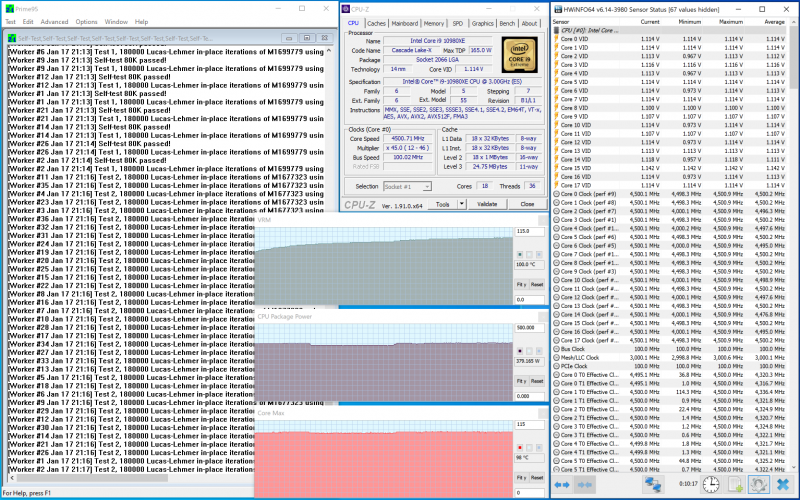This screenshot has height=500, width=800.
Task: Click HWiNFO expand columns blue arrows icon
Action: [561, 484]
